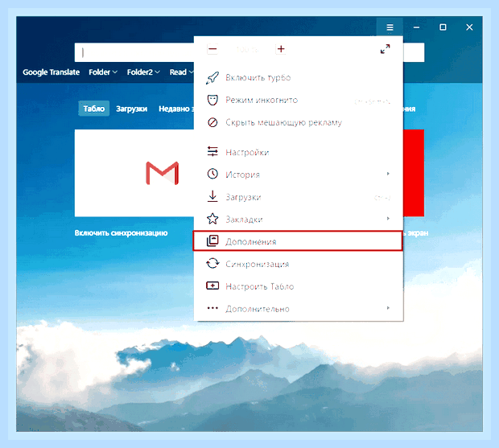Enter fullscreen mode via arrows icon
Image resolution: width=499 pixels, height=448 pixels.
[x=385, y=49]
